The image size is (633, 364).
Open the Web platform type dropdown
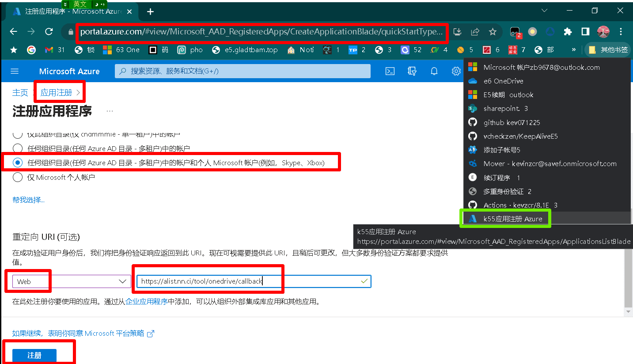coord(72,281)
